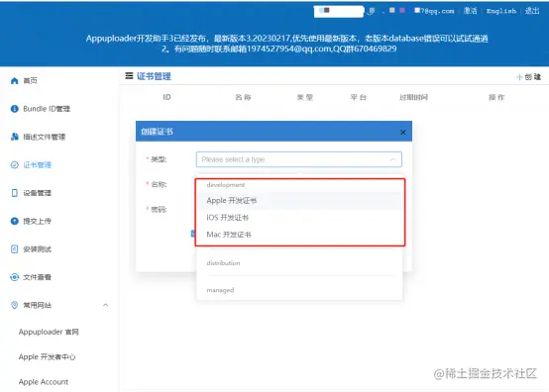This screenshot has height=392, width=549.
Task: Click the 提交上传 upload arrow icon
Action: click(14, 221)
